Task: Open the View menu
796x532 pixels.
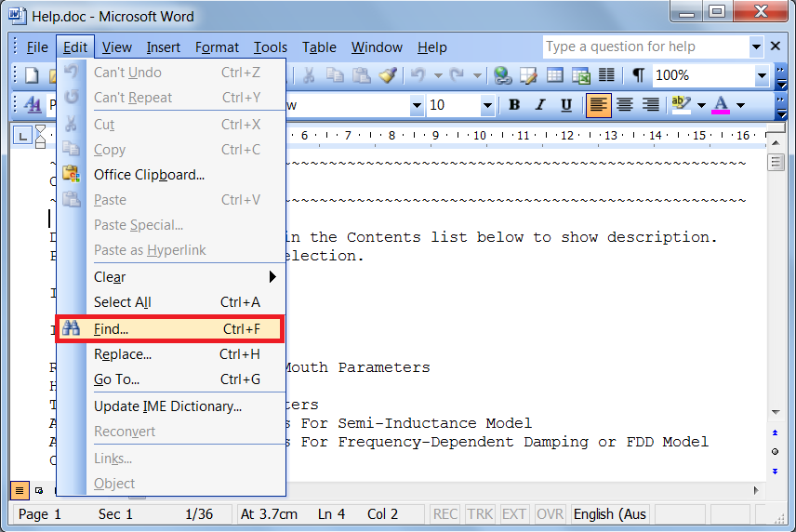Action: pos(117,47)
